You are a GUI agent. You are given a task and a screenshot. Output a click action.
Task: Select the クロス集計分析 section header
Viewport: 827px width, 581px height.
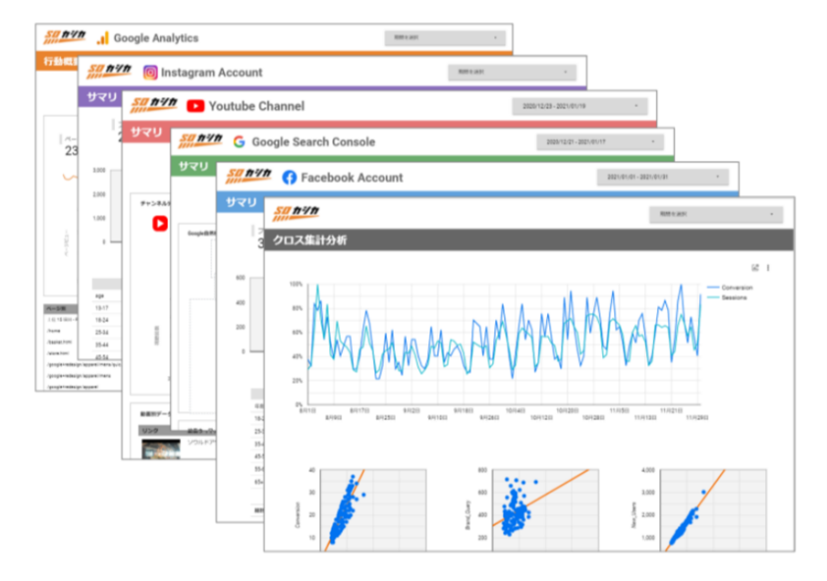click(308, 241)
